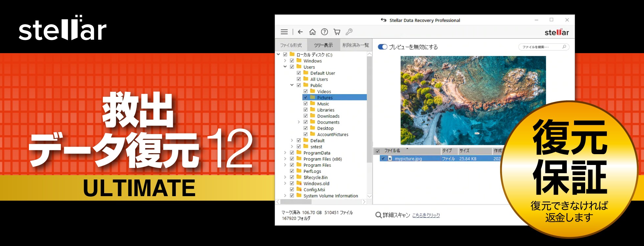Focus the ファイルを検索 search field

click(544, 47)
